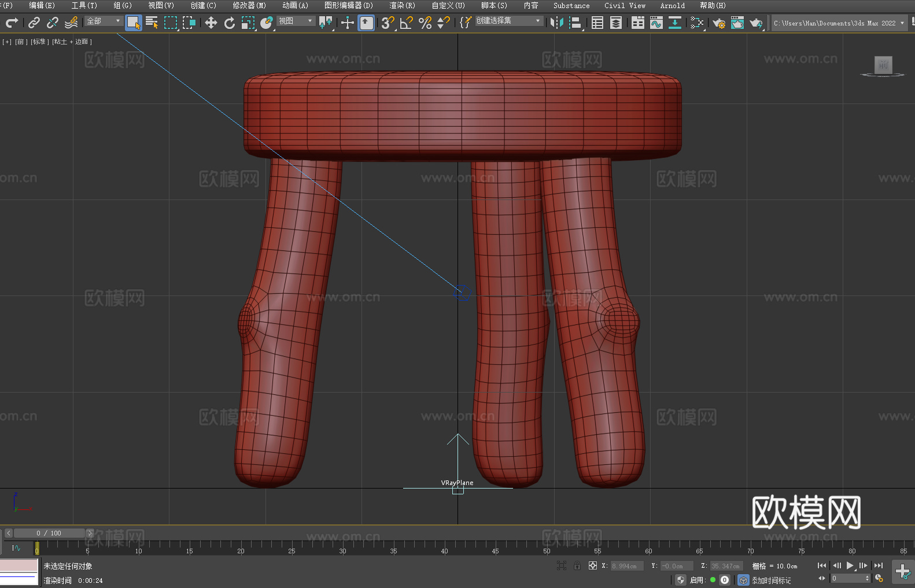915x588 pixels.
Task: Open the 工具(T) menu
Action: (x=84, y=5)
